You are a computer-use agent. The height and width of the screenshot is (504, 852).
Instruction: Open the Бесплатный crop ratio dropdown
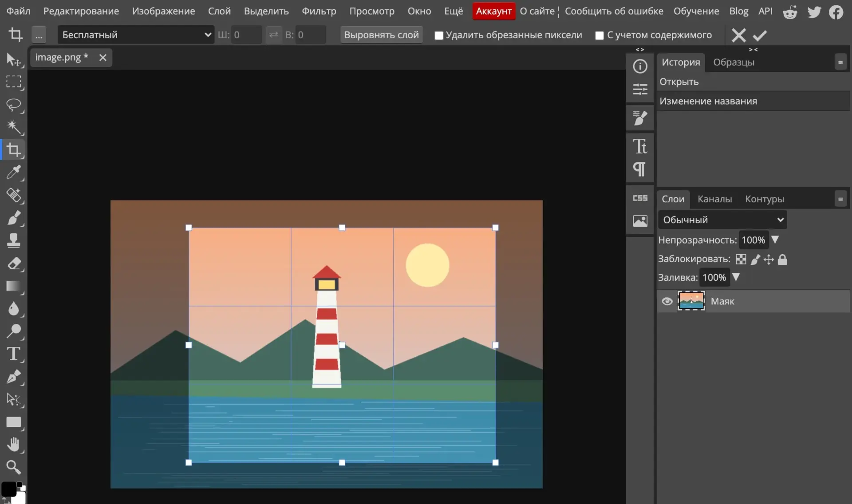pos(136,35)
